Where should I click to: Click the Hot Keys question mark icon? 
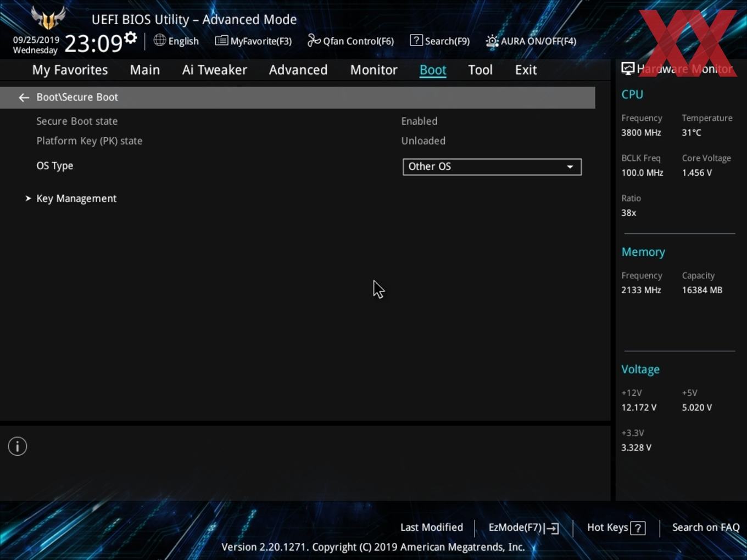click(638, 528)
